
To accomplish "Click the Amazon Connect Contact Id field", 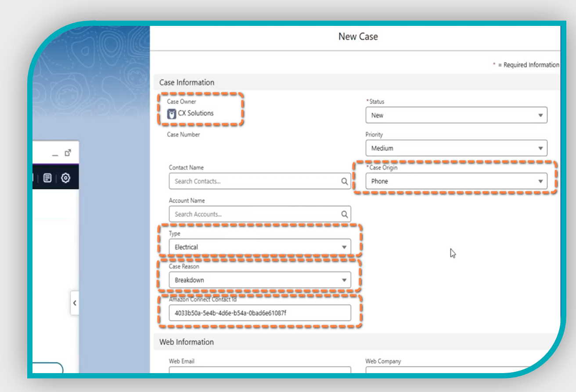I will (x=260, y=313).
